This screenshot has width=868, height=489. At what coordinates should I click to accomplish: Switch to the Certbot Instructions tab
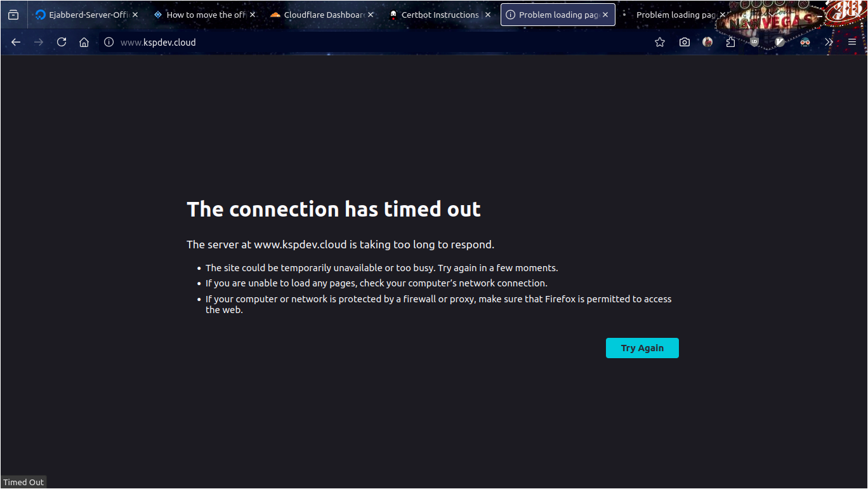pyautogui.click(x=438, y=15)
